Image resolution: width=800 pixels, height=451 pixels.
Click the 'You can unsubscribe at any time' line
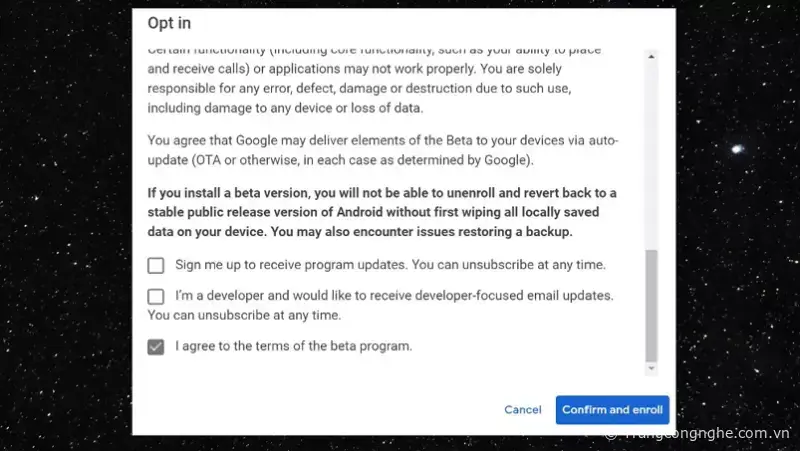244,315
